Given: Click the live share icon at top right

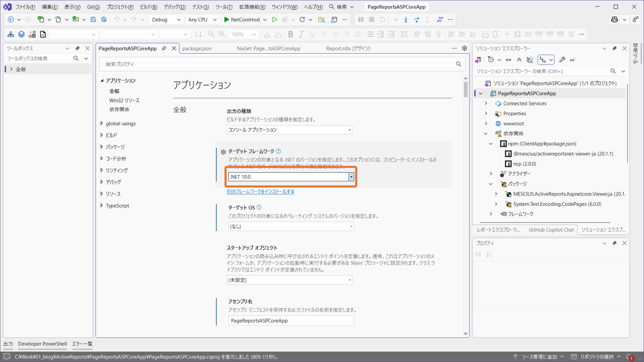Looking at the screenshot, I should 635,20.
